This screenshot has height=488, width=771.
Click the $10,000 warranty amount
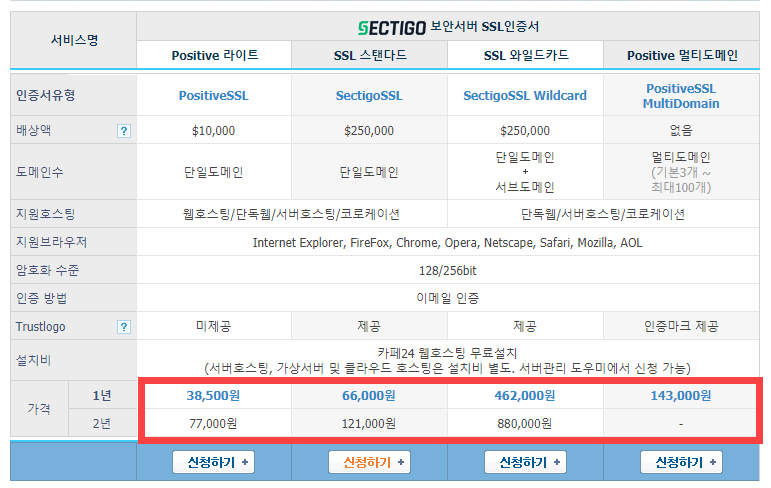coord(213,131)
